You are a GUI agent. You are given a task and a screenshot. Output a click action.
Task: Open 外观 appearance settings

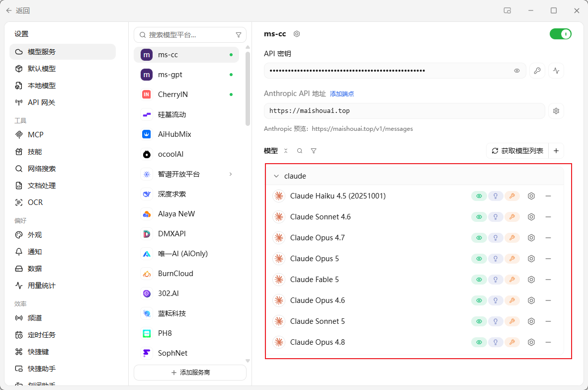(63, 235)
